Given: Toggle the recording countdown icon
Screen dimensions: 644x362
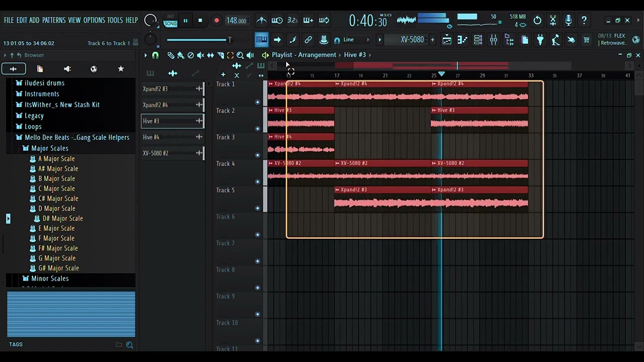Looking at the screenshot, I should click(292, 21).
